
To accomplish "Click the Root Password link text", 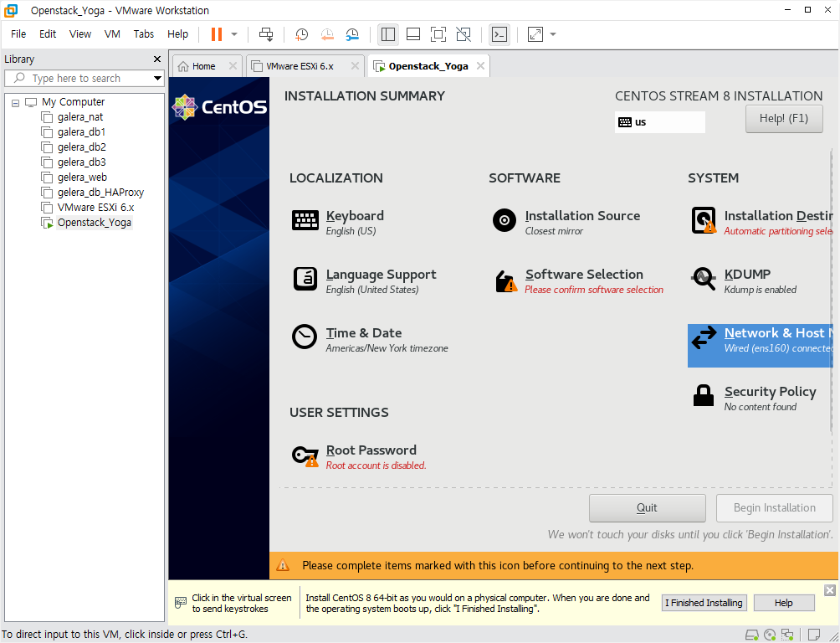I will (371, 450).
